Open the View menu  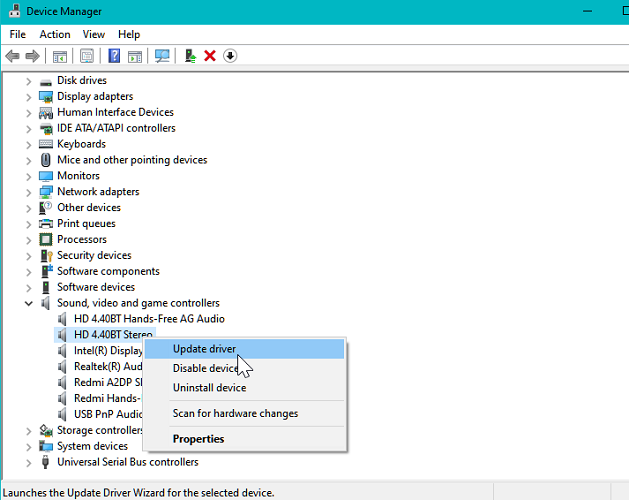[94, 35]
